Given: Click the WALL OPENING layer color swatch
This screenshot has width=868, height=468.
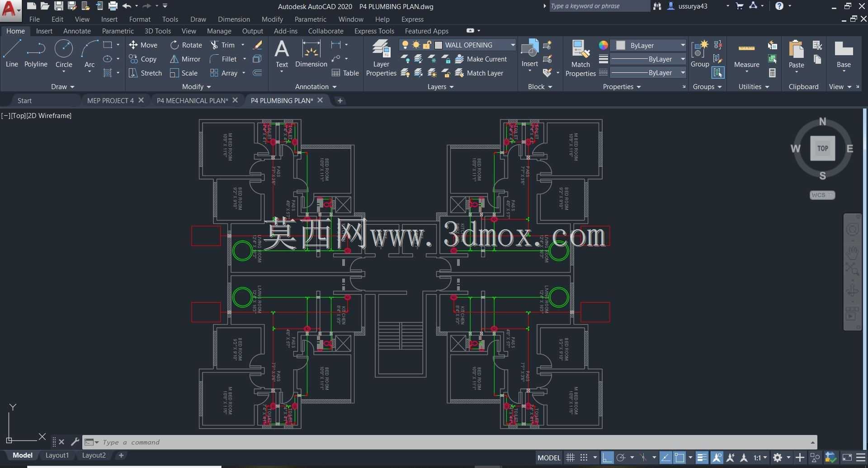Looking at the screenshot, I should [438, 45].
